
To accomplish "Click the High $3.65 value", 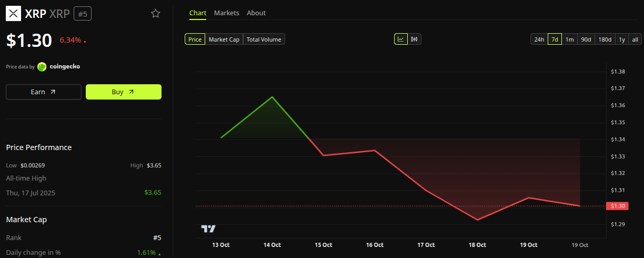I will [x=154, y=165].
